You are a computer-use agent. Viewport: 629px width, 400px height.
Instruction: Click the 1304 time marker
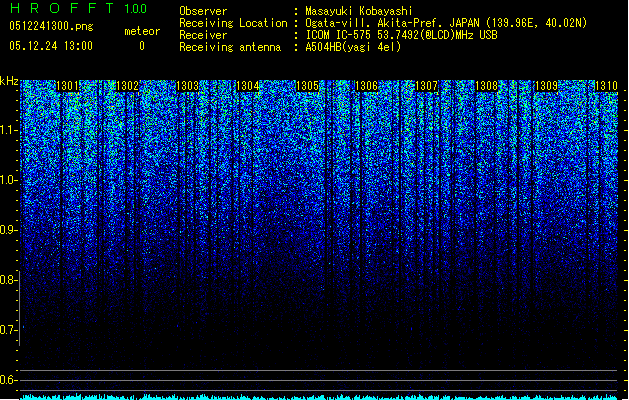(248, 86)
